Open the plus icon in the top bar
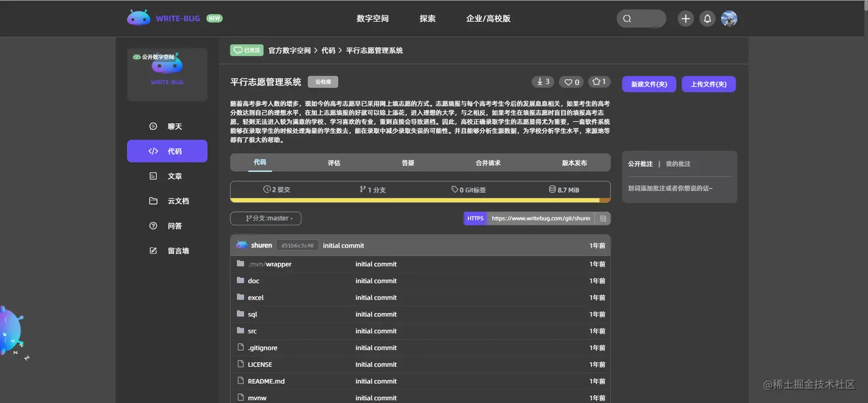This screenshot has height=403, width=868. pyautogui.click(x=685, y=18)
